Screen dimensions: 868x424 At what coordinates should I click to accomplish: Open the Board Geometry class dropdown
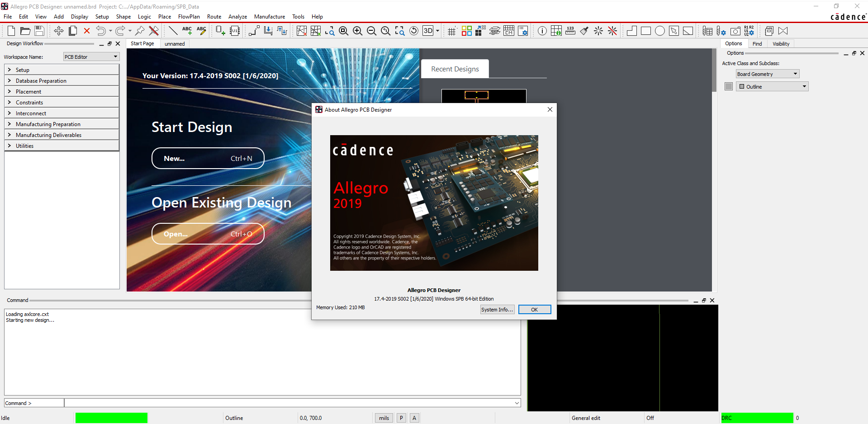[768, 74]
